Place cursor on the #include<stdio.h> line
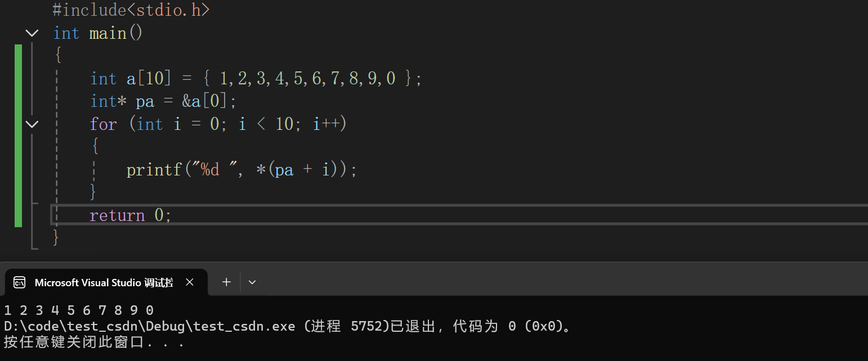868x361 pixels. pos(130,10)
